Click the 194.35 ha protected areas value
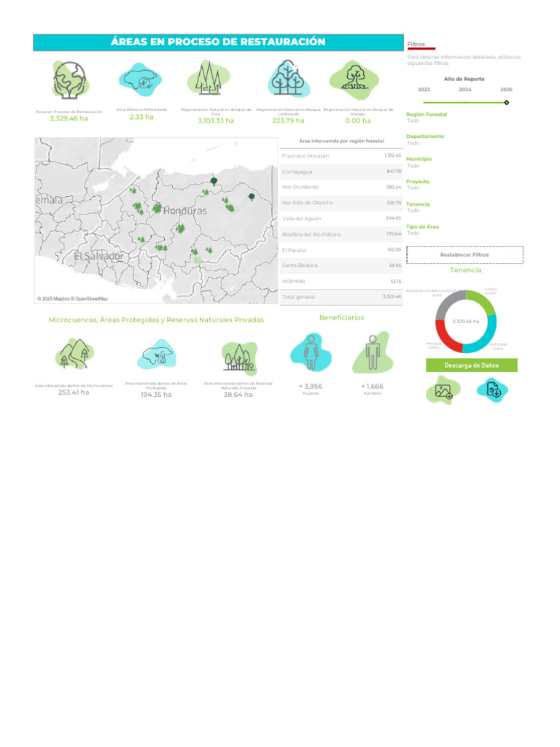The image size is (560, 747). click(x=156, y=395)
